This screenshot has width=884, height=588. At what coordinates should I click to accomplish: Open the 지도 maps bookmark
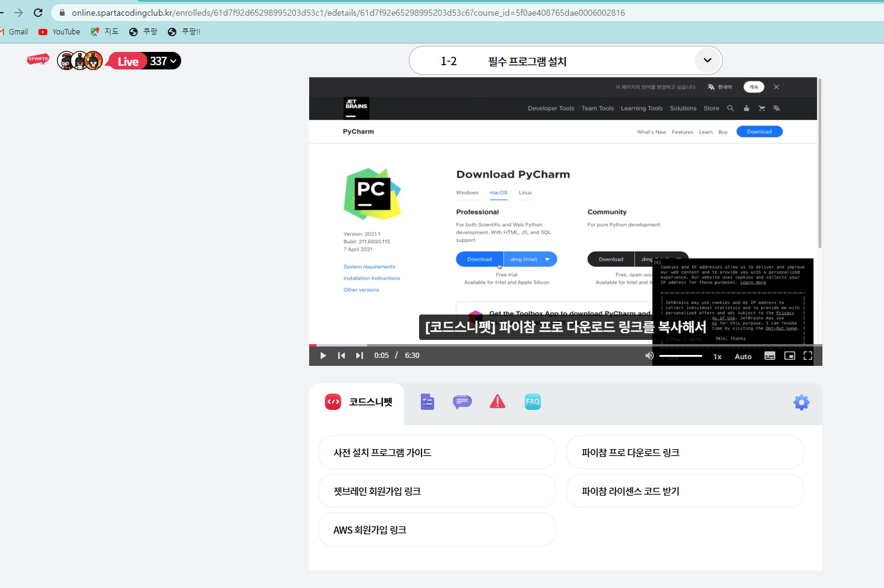[104, 32]
